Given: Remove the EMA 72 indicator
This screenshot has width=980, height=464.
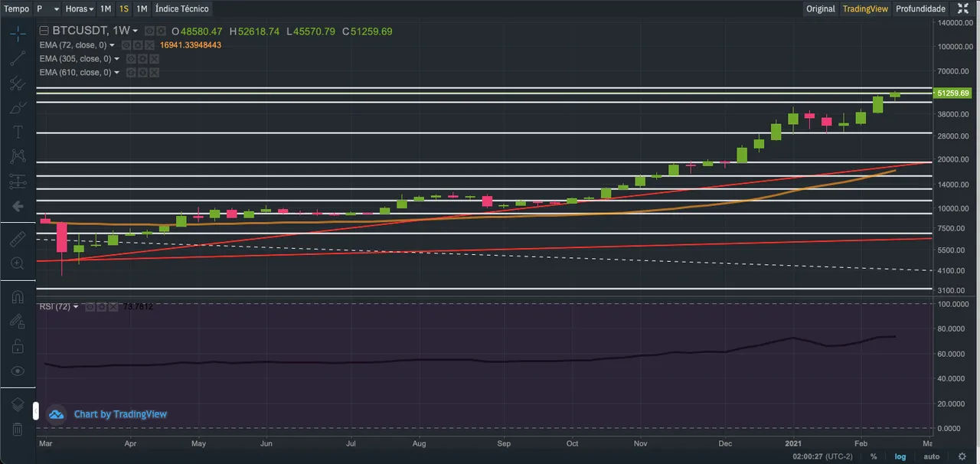Looking at the screenshot, I should (149, 45).
